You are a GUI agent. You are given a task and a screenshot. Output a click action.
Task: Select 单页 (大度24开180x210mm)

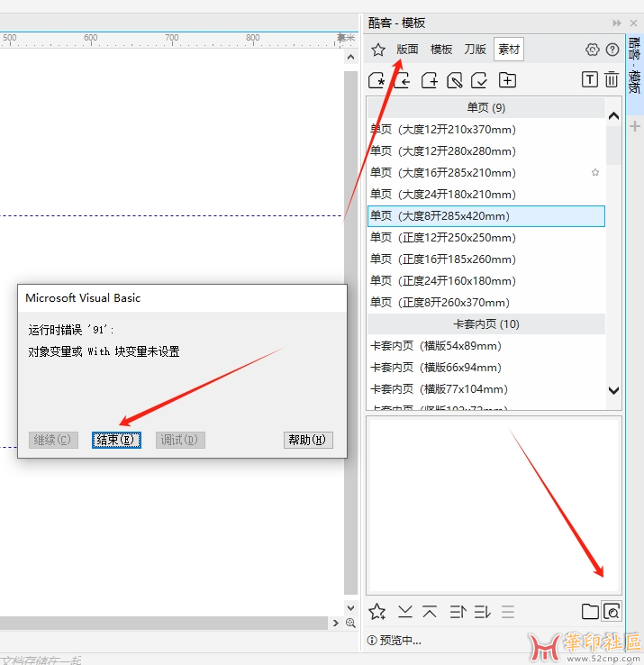[485, 195]
